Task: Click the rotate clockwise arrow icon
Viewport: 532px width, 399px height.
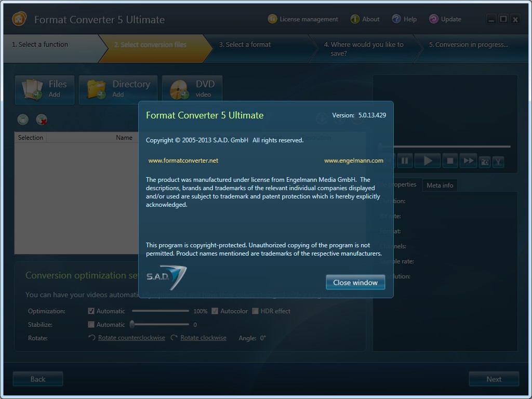Action: [x=174, y=338]
